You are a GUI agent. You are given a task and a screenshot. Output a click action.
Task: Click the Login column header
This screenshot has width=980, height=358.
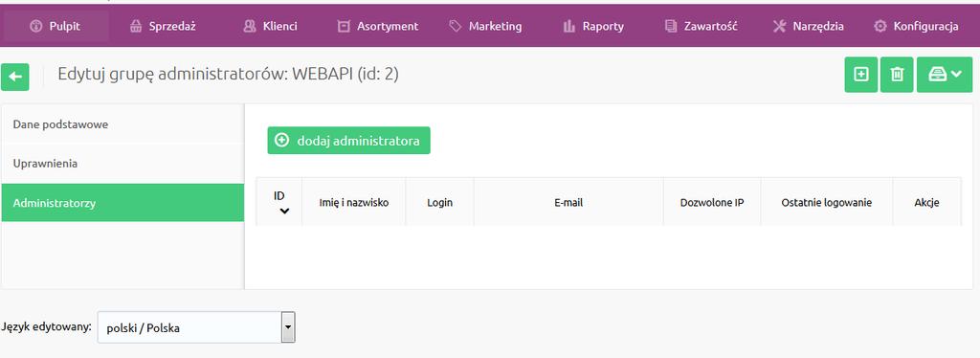coord(440,202)
